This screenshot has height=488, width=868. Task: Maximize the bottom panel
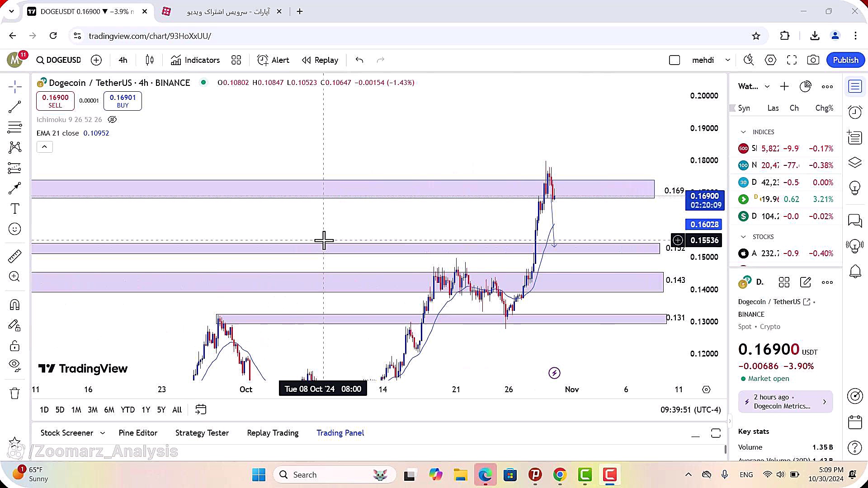click(x=716, y=433)
